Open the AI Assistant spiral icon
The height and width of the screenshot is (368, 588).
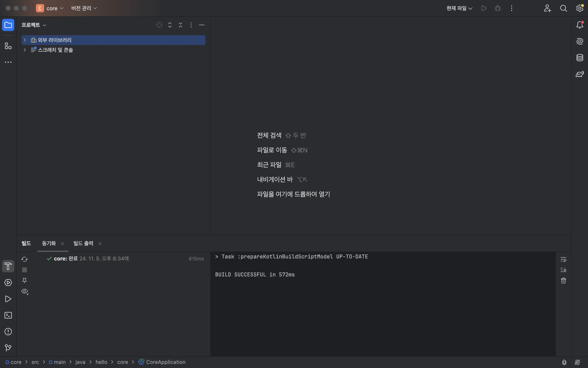click(580, 41)
